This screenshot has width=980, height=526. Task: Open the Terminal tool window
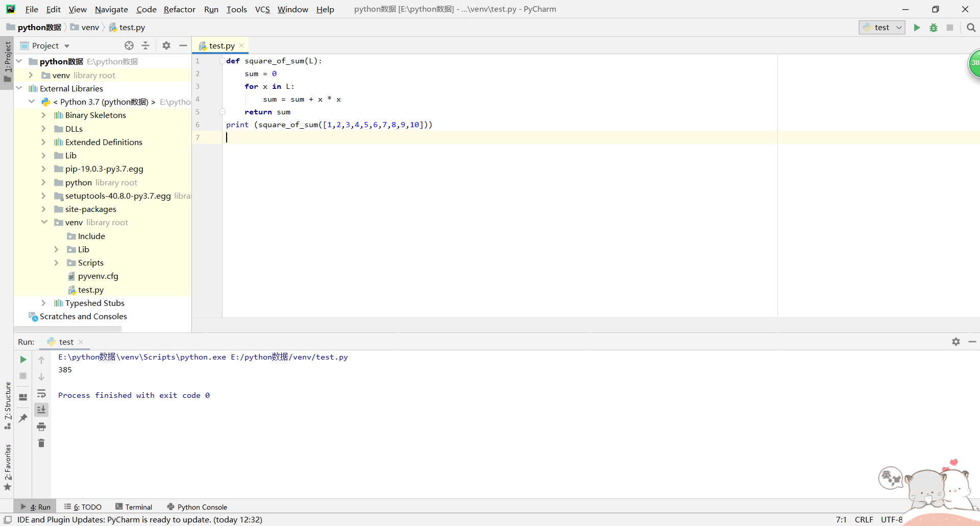134,507
